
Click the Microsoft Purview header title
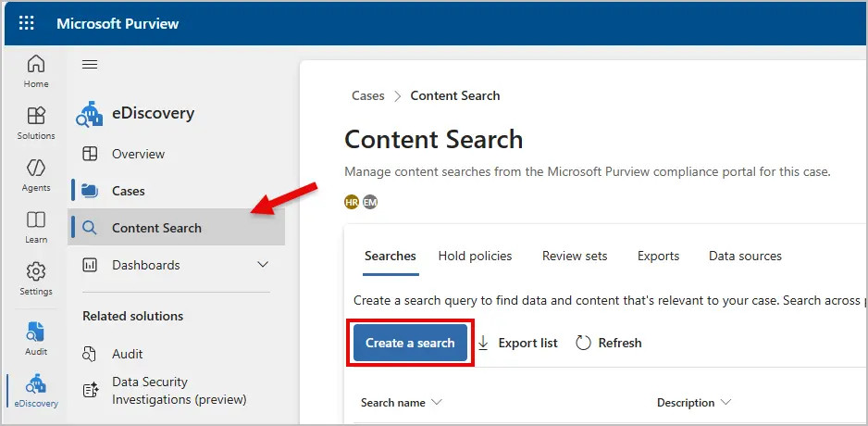pos(118,23)
